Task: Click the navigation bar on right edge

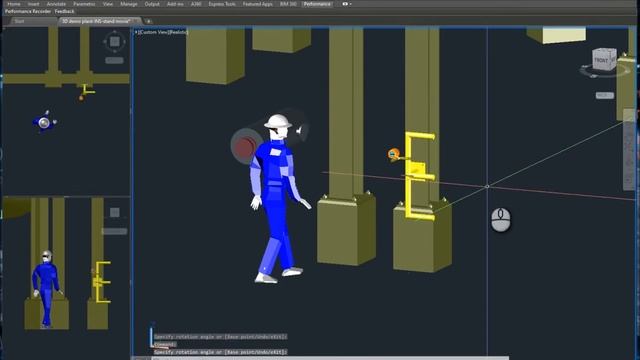Action: [629, 149]
